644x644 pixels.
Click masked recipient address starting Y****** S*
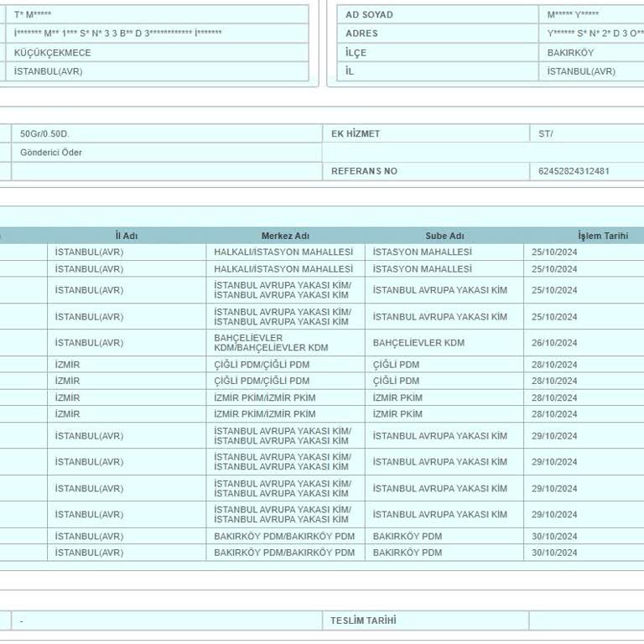[x=595, y=34]
